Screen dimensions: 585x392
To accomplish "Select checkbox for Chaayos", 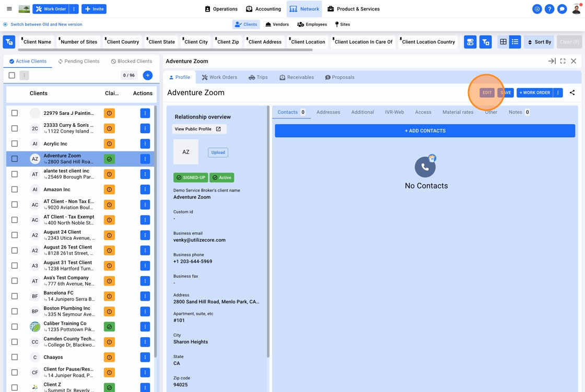I will (x=15, y=358).
